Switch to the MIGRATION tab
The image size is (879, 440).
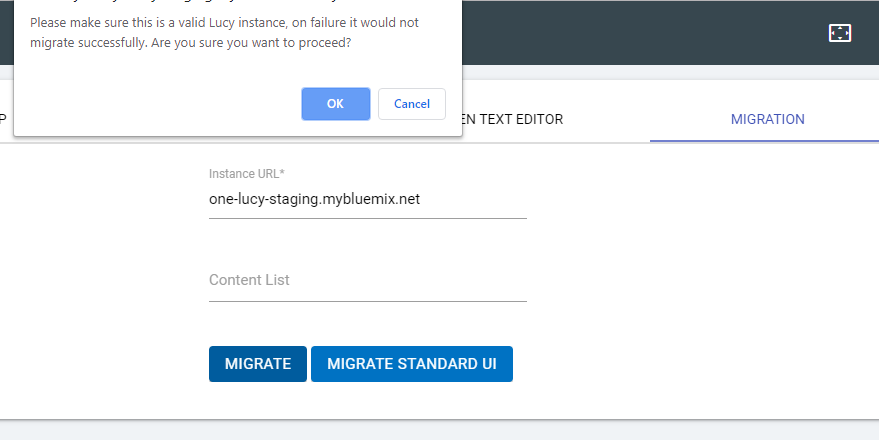[767, 119]
